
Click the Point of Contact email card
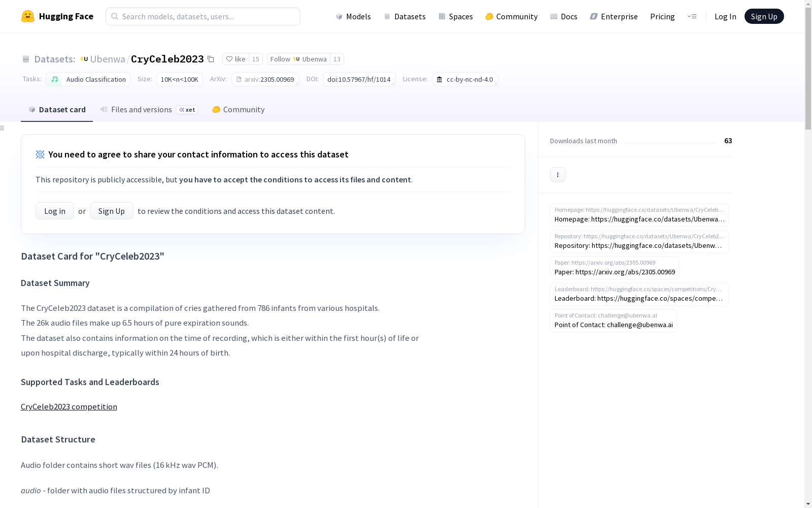[x=614, y=321]
